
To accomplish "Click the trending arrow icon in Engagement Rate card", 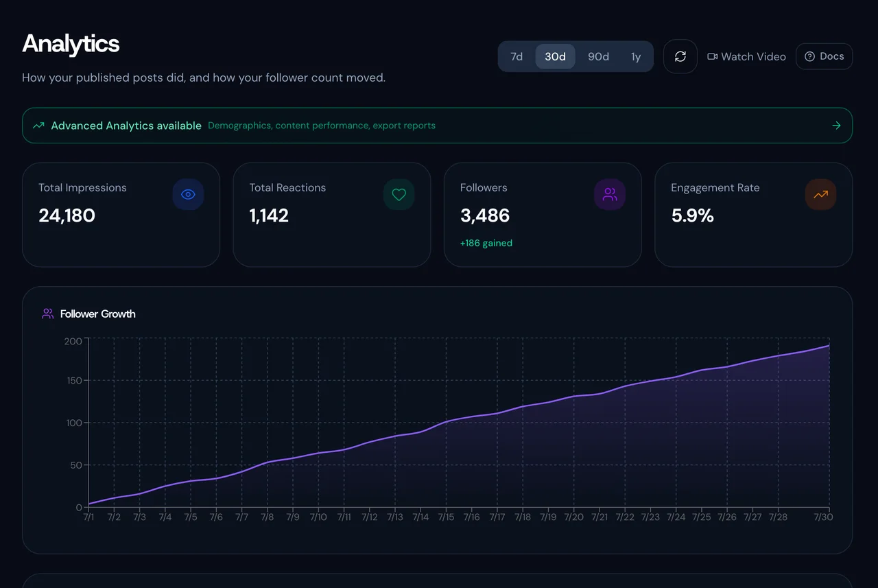I will (820, 195).
